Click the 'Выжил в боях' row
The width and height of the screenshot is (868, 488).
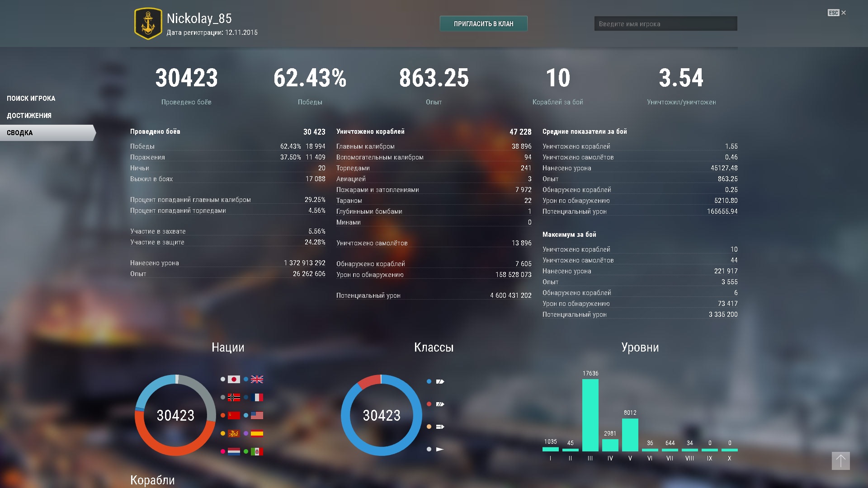(228, 179)
